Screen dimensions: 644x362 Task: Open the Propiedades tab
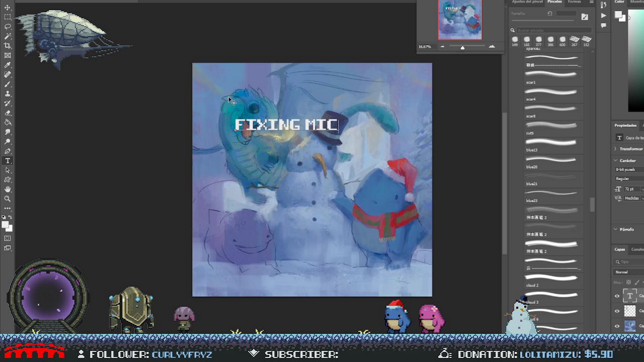tap(625, 125)
